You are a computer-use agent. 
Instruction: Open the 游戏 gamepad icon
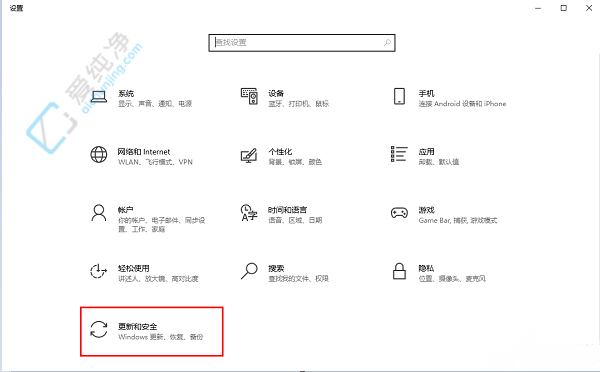tap(399, 212)
